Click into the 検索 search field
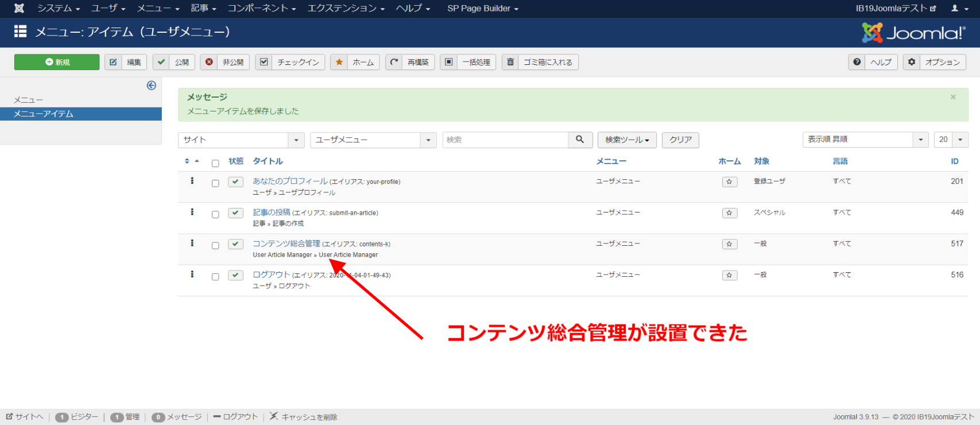Image resolution: width=980 pixels, height=425 pixels. coord(505,140)
